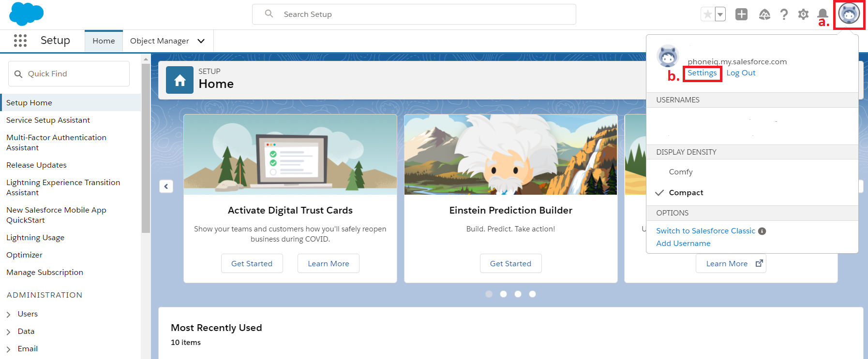The width and height of the screenshot is (868, 359).
Task: Click the info icon beside Switch to Salesforce Classic
Action: pyautogui.click(x=762, y=231)
